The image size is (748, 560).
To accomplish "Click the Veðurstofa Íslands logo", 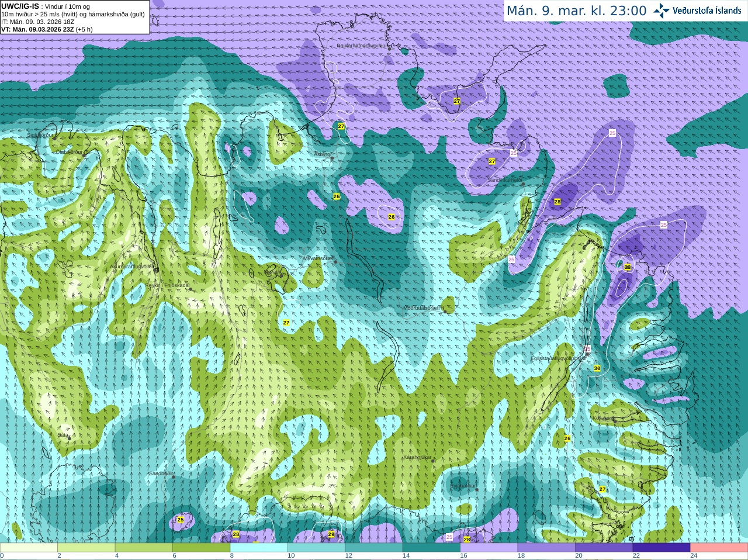I will 697,11.
